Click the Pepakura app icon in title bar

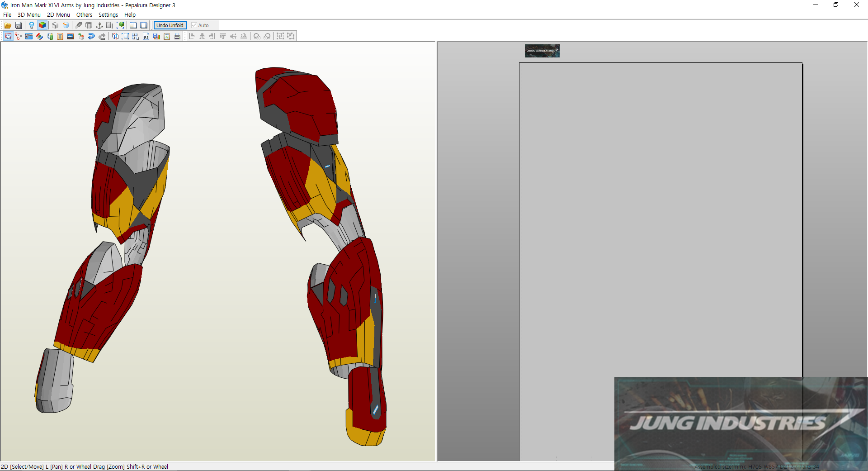coord(5,5)
